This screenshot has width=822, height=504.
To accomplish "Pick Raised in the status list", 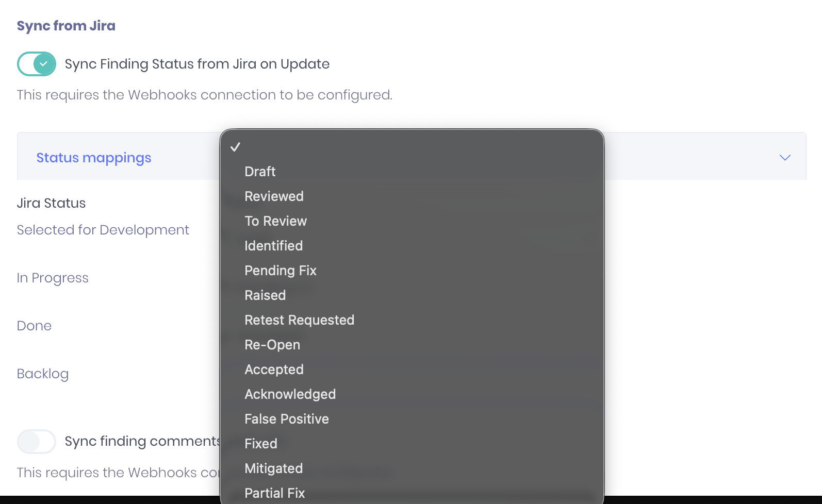I will point(412,295).
